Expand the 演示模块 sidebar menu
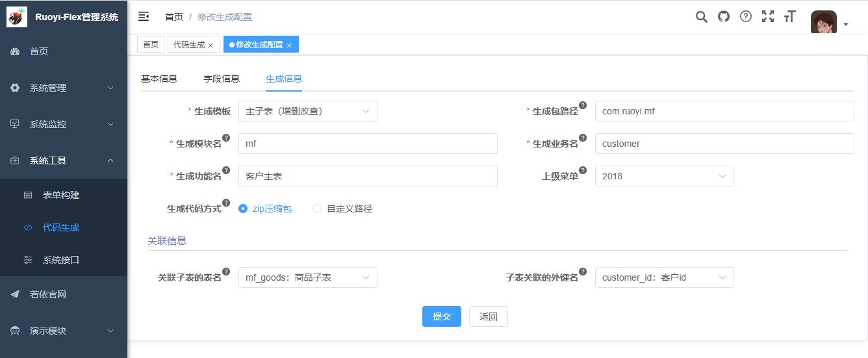The width and height of the screenshot is (868, 358). pos(64,331)
